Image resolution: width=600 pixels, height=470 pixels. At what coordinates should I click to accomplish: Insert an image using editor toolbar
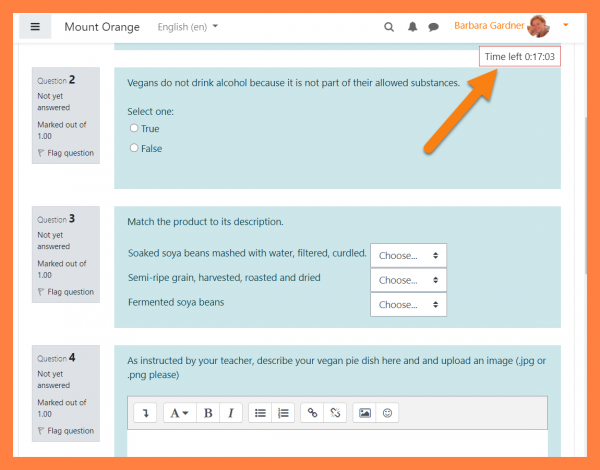click(x=364, y=412)
